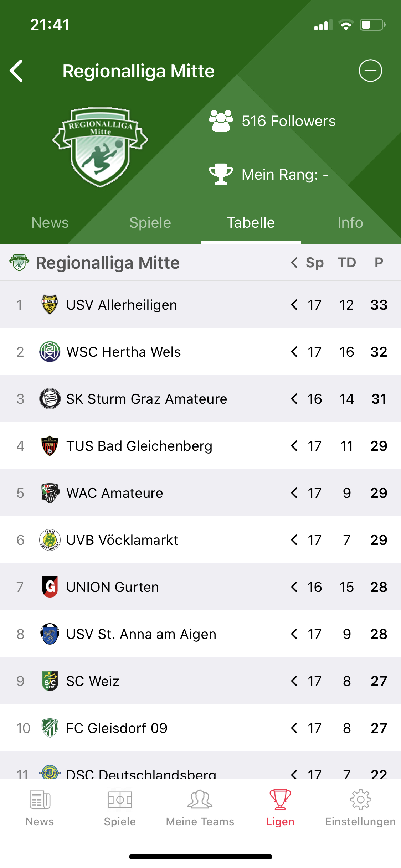Screen dimensions: 401x868
Task: Open the Info tab
Action: (350, 223)
